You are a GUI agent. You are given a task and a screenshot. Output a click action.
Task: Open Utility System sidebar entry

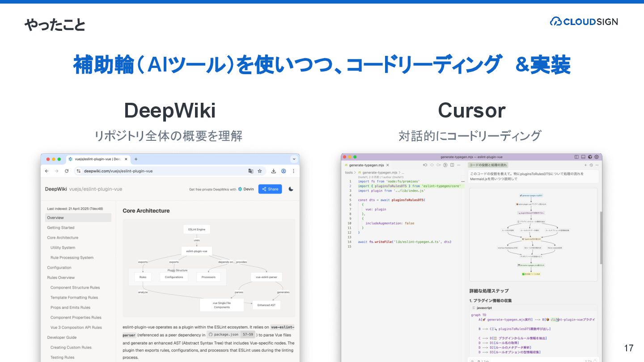[63, 248]
